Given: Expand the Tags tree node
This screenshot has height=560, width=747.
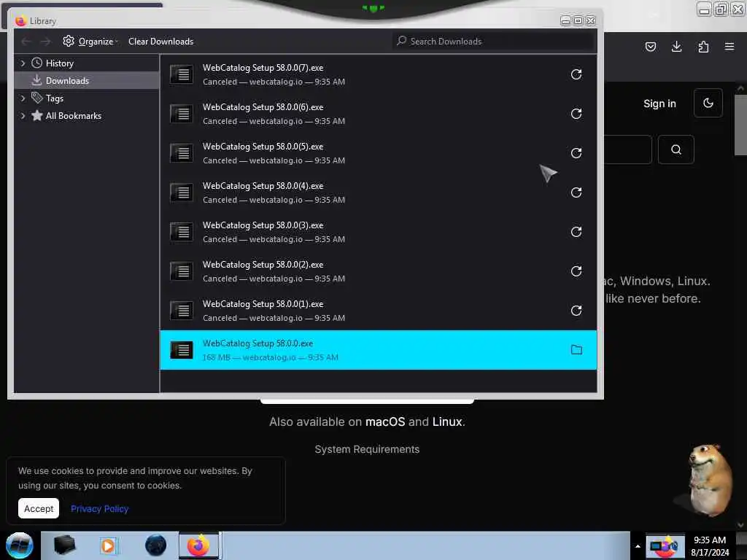Looking at the screenshot, I should (23, 98).
